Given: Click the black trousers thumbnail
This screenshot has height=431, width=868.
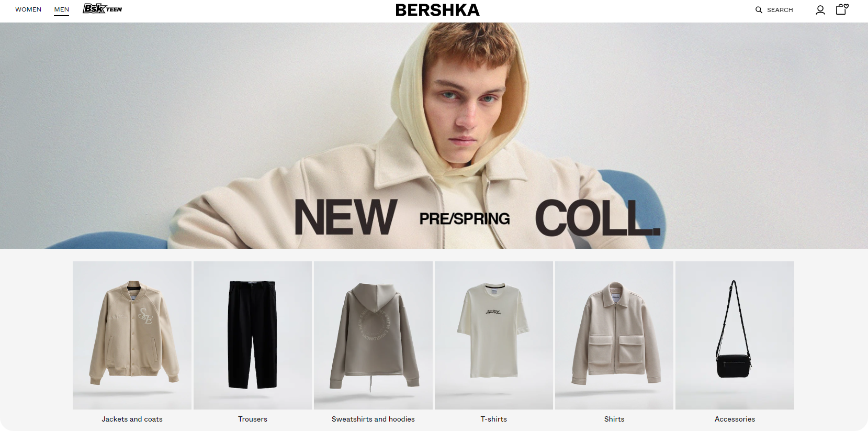Looking at the screenshot, I should (253, 335).
